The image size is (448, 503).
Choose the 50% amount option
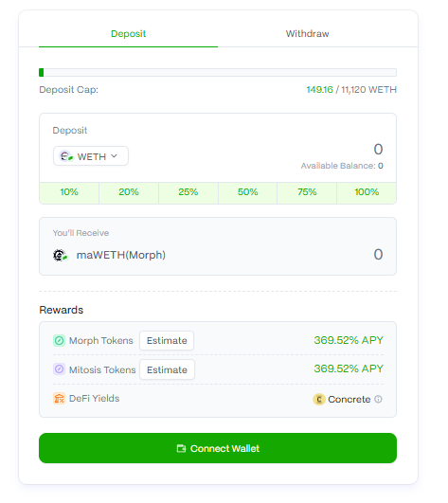pyautogui.click(x=247, y=192)
